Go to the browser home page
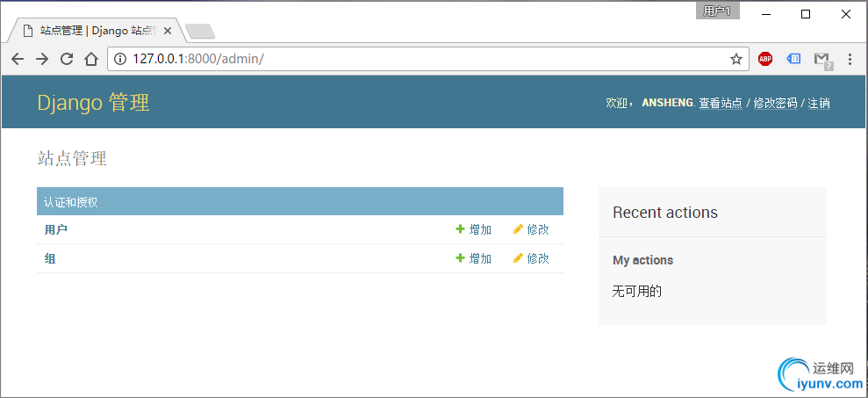The width and height of the screenshot is (868, 398). [90, 59]
